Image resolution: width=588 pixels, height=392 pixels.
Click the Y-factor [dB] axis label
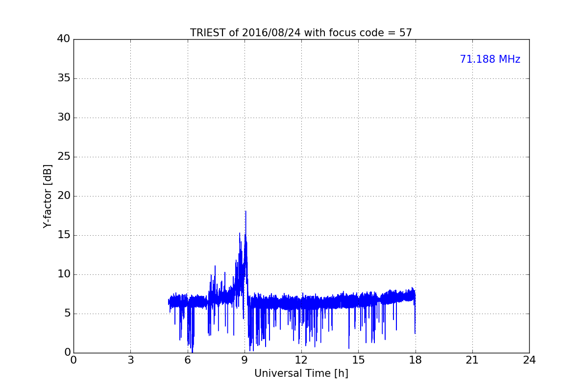(48, 196)
